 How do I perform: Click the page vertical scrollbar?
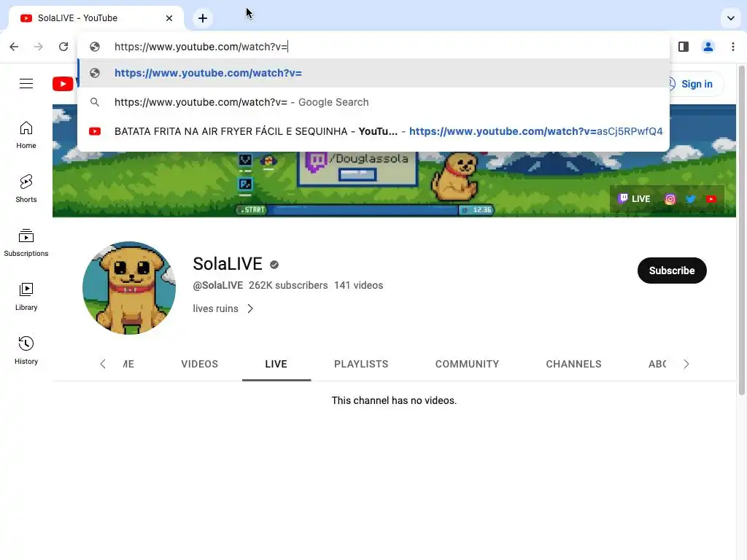pyautogui.click(x=742, y=230)
